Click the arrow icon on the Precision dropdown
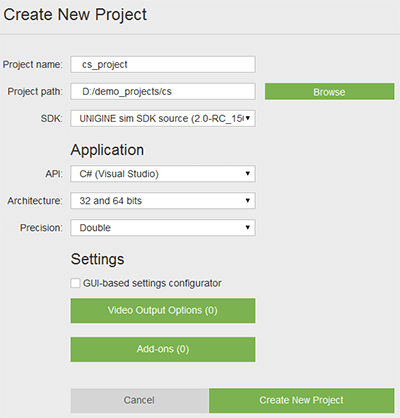400x418 pixels. (248, 227)
